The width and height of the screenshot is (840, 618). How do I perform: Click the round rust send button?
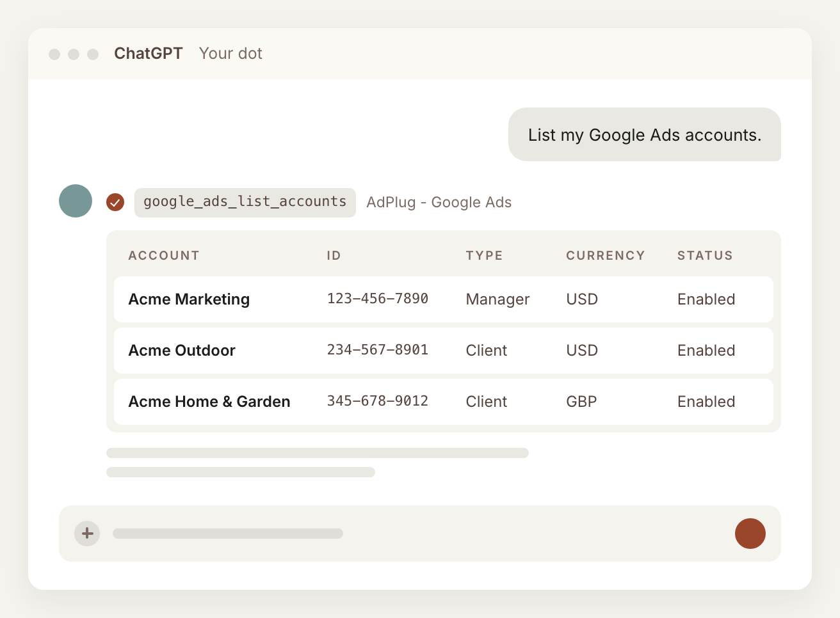point(750,534)
